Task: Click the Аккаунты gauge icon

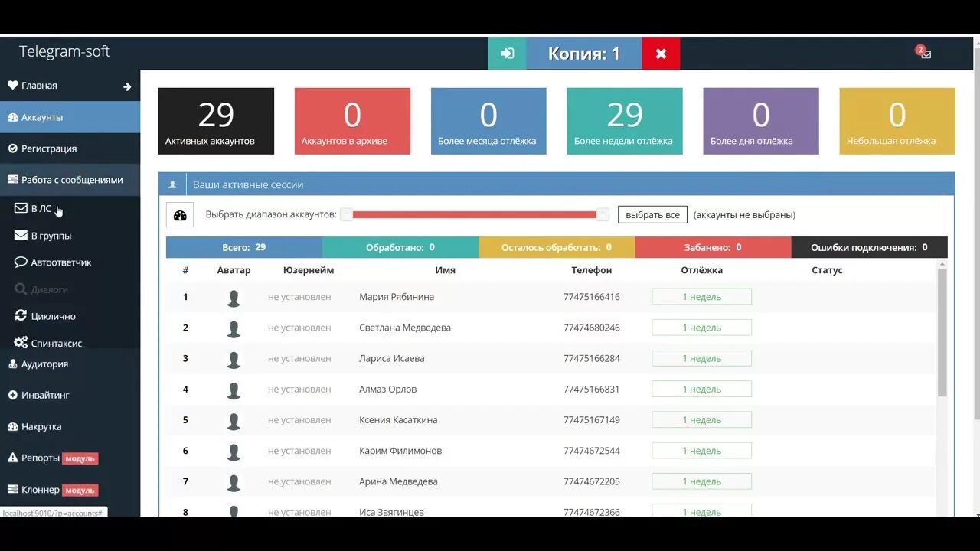Action: (12, 117)
